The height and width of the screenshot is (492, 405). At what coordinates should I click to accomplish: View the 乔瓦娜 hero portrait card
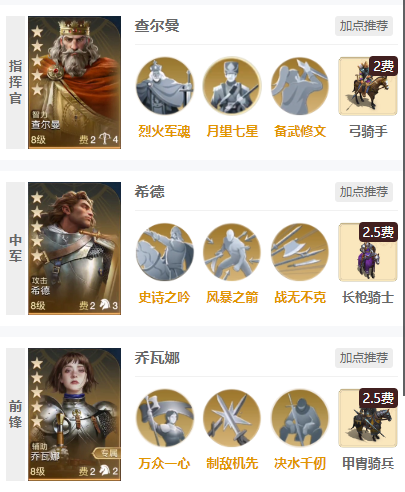[74, 414]
